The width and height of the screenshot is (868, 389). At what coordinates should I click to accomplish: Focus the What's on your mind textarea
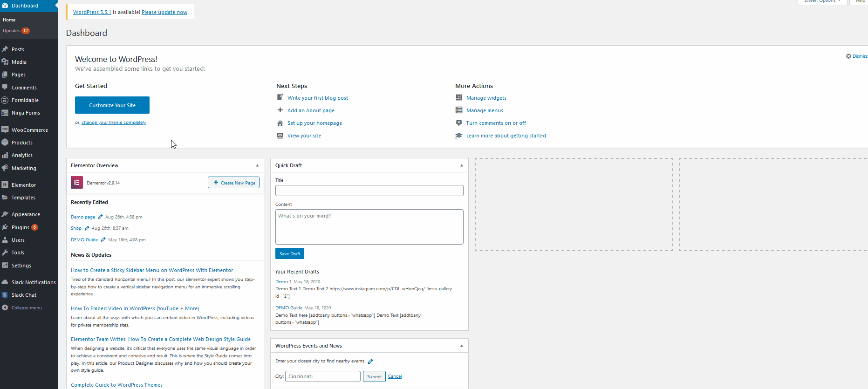369,227
